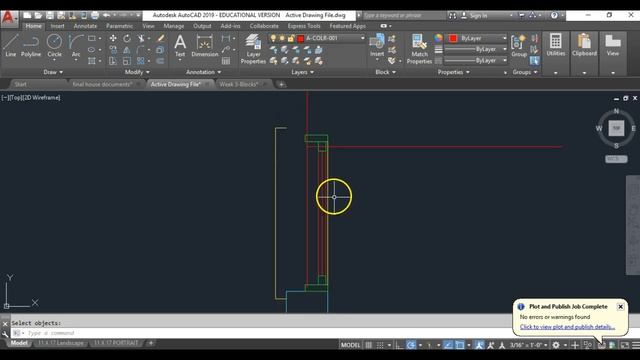
Task: Click MODEL button in status bar
Action: point(350,345)
